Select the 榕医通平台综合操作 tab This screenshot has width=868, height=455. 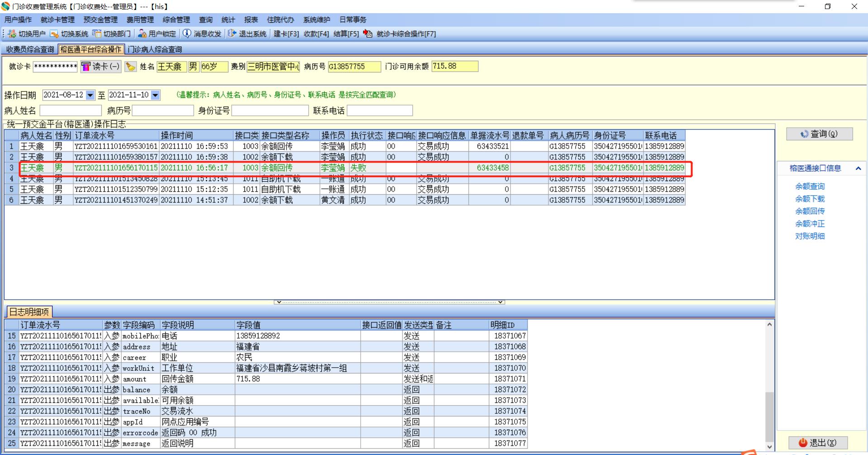click(91, 49)
